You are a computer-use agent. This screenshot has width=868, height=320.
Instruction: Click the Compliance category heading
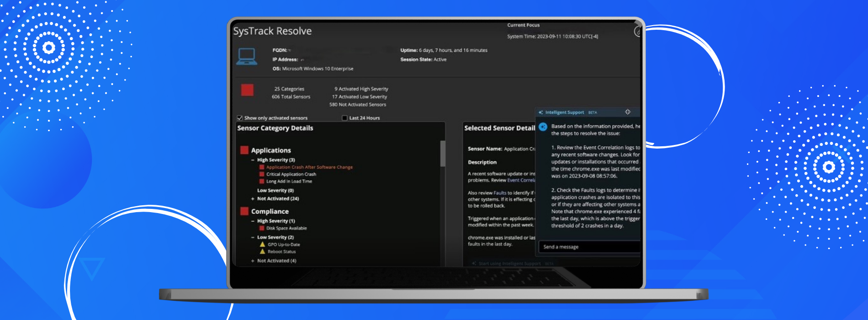270,212
